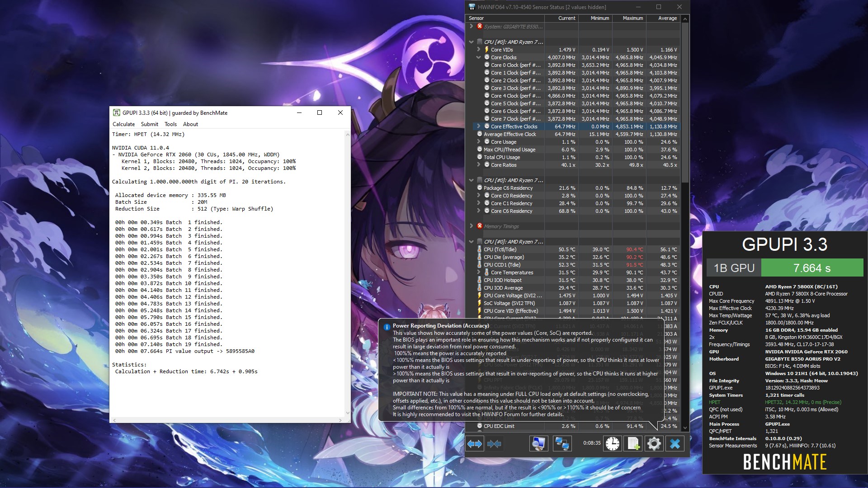The image size is (868, 488).
Task: Open HWiNFO system summary monitor icon
Action: (x=538, y=444)
